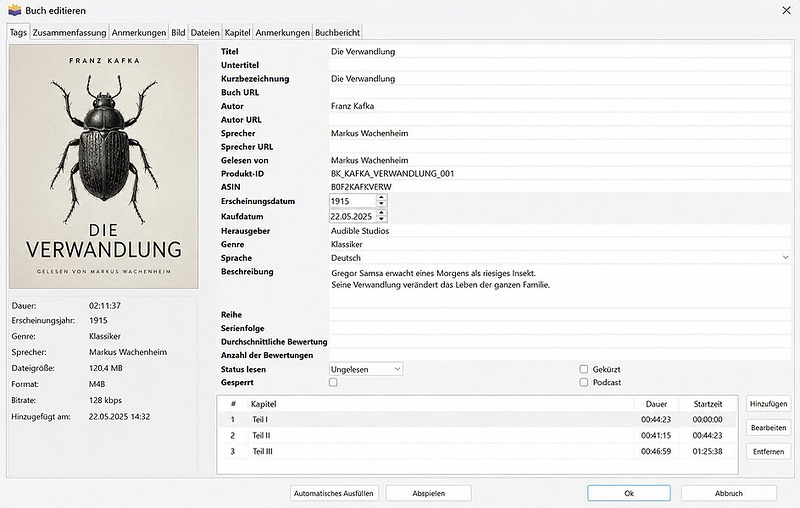Click the Produkt-ID field
The image size is (800, 508).
pos(560,173)
